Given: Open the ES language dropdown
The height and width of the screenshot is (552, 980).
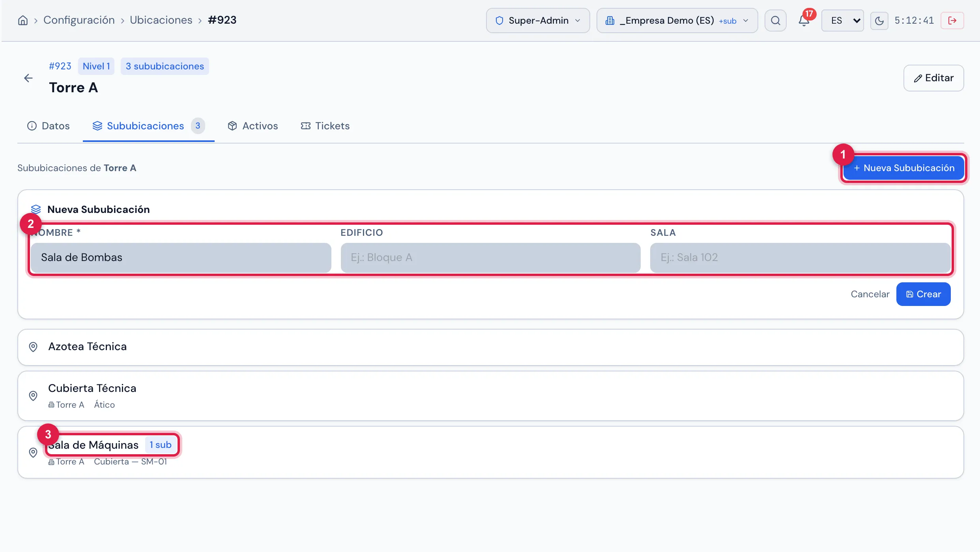Looking at the screenshot, I should pos(842,21).
